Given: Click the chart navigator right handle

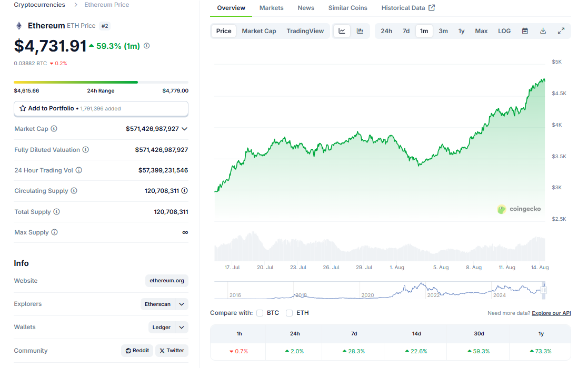Looking at the screenshot, I should pos(543,290).
